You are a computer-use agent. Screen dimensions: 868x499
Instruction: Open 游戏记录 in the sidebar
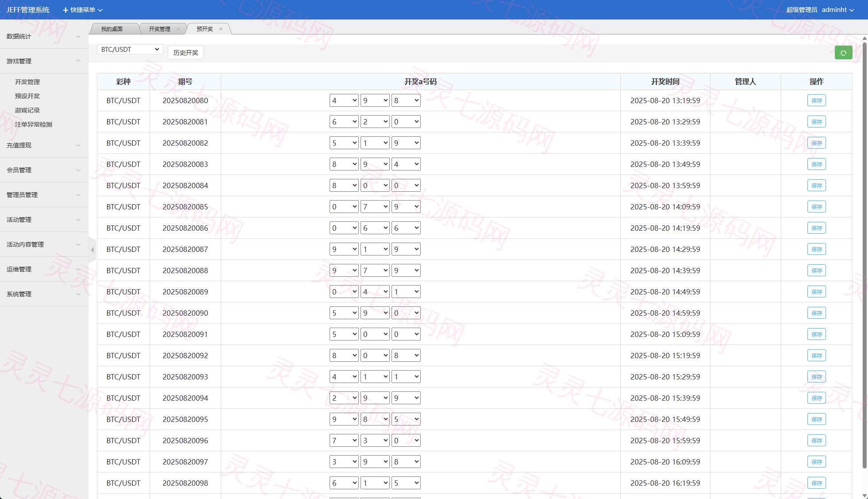tap(27, 110)
